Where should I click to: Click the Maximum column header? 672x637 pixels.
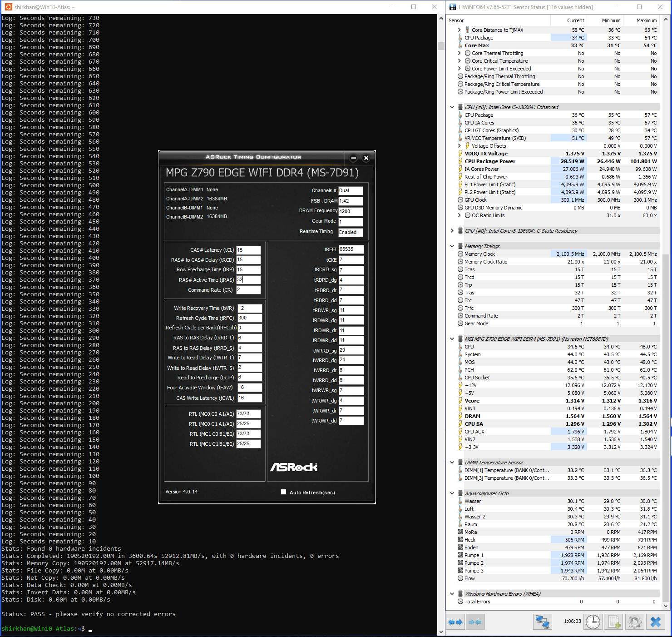point(641,20)
